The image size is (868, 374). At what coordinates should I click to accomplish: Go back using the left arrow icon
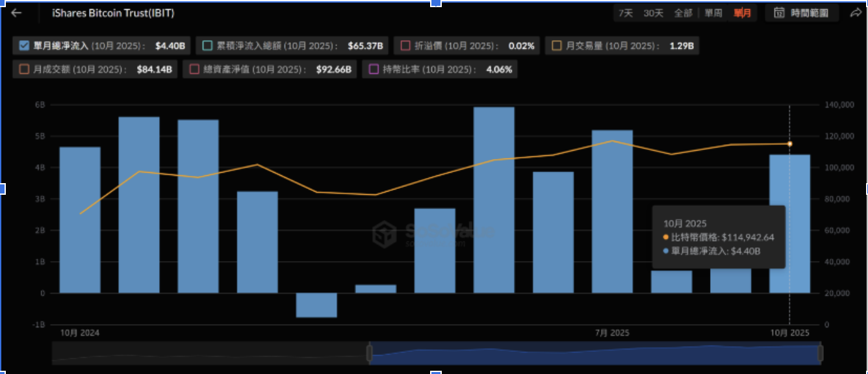tap(17, 13)
